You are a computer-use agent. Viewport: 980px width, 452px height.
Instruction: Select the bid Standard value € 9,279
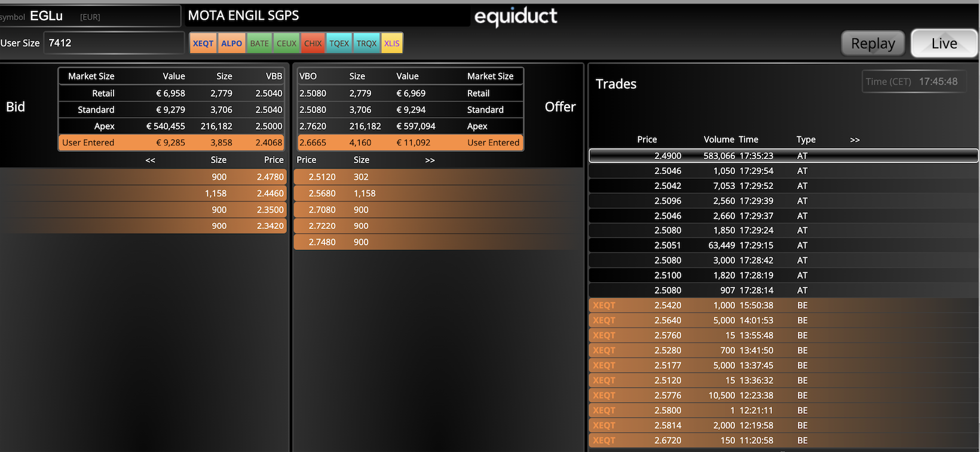(x=170, y=109)
